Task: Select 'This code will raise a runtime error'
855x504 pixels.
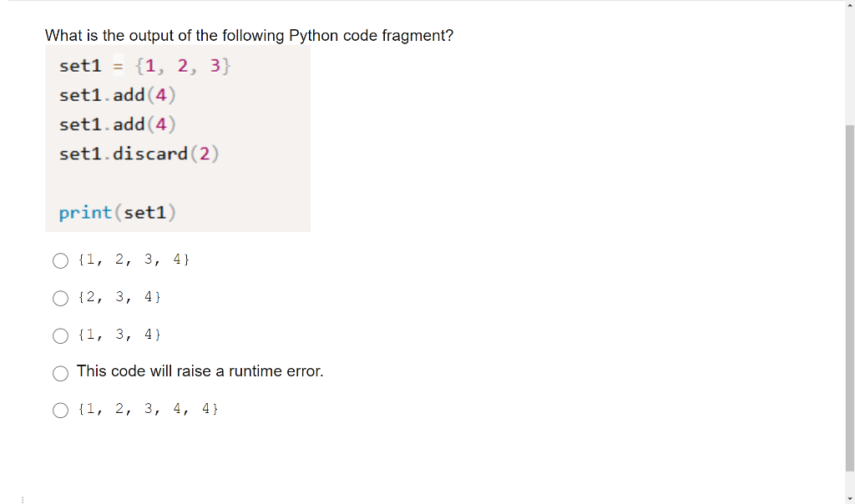Action: [60, 373]
